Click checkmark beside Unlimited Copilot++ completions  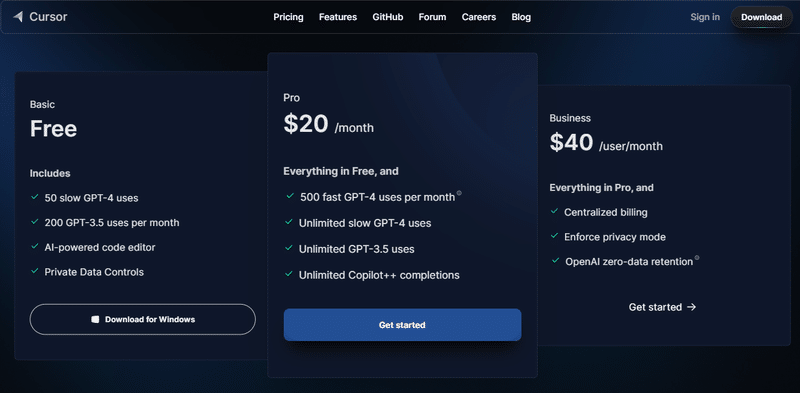289,274
